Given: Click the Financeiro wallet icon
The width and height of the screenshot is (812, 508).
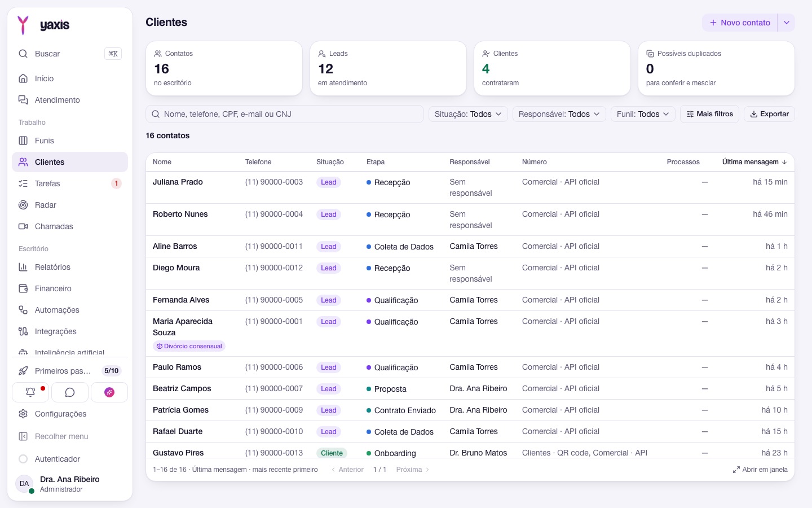Looking at the screenshot, I should (x=23, y=288).
